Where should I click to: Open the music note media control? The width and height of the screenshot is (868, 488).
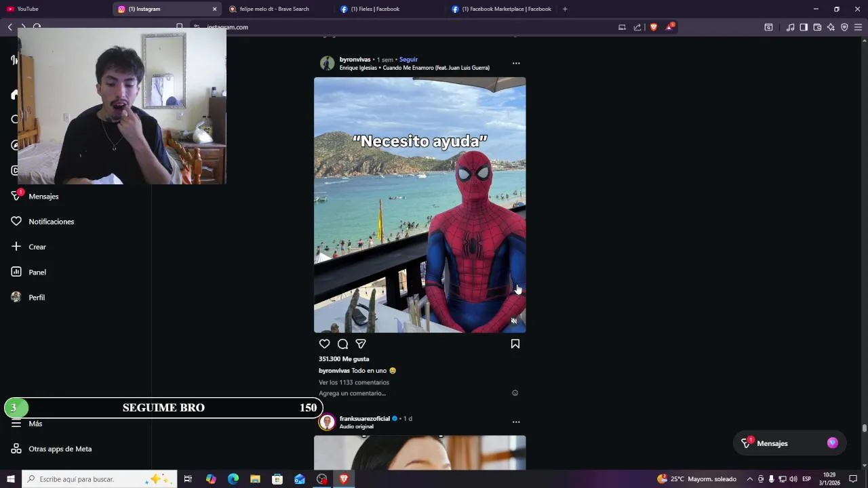(790, 27)
